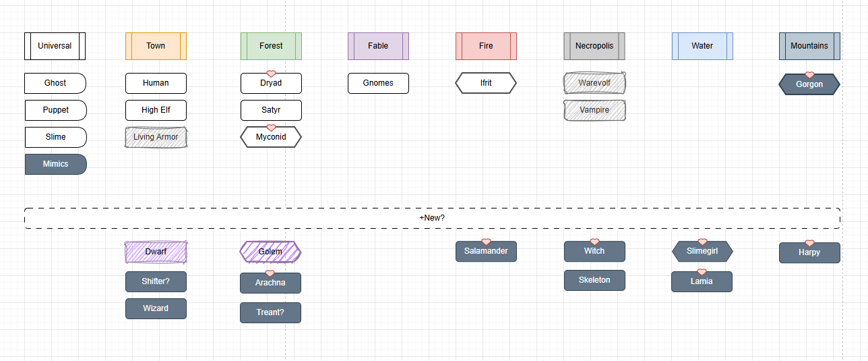
Task: Select the blue Water category header
Action: (702, 46)
